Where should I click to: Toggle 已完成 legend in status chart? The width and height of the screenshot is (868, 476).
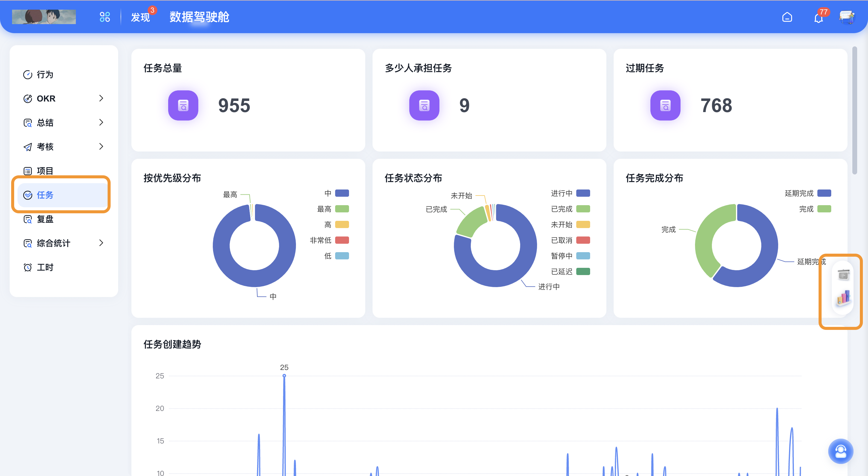tap(570, 209)
